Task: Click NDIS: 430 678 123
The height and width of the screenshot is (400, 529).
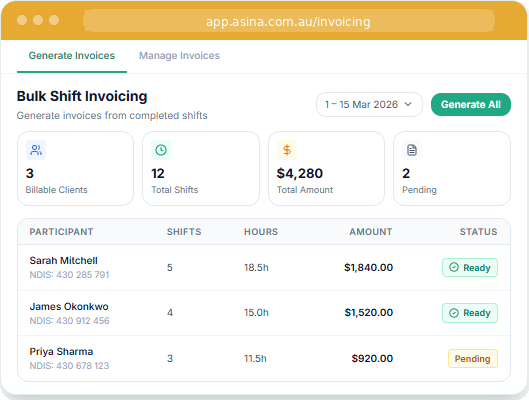Action: [x=69, y=366]
